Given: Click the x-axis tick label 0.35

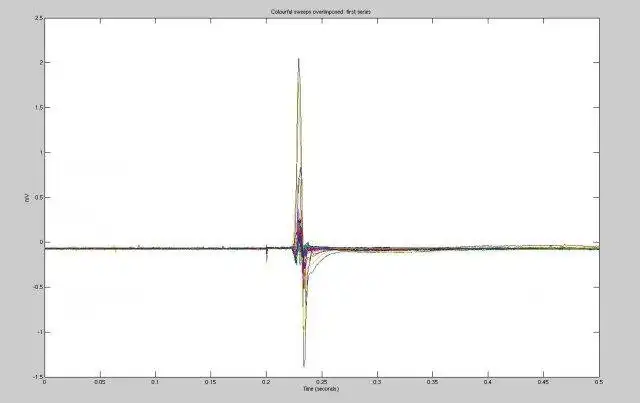Looking at the screenshot, I should [x=433, y=382].
